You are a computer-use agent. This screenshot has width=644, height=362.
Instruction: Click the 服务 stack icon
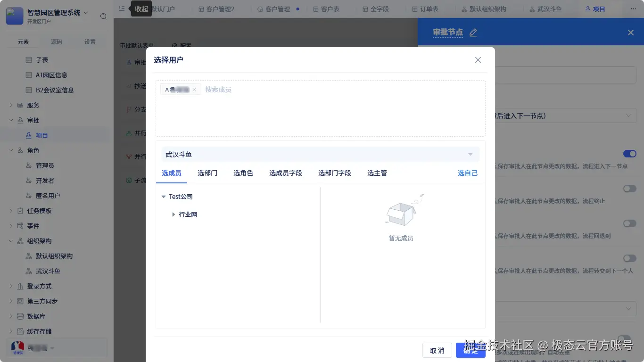(x=20, y=105)
